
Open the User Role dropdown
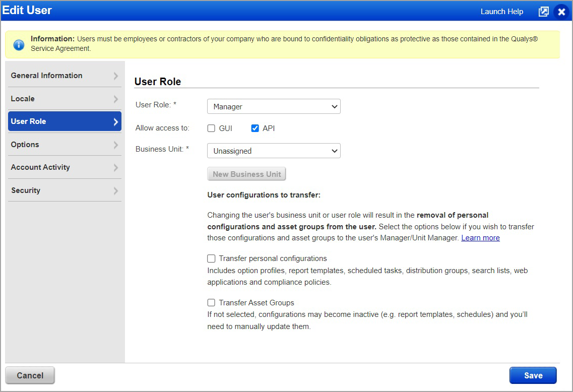tap(274, 107)
